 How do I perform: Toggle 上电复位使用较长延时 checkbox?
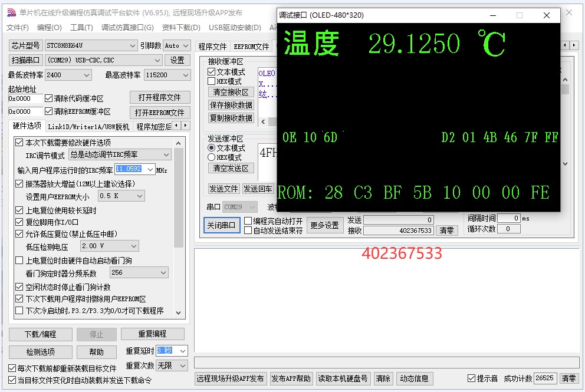click(x=19, y=210)
